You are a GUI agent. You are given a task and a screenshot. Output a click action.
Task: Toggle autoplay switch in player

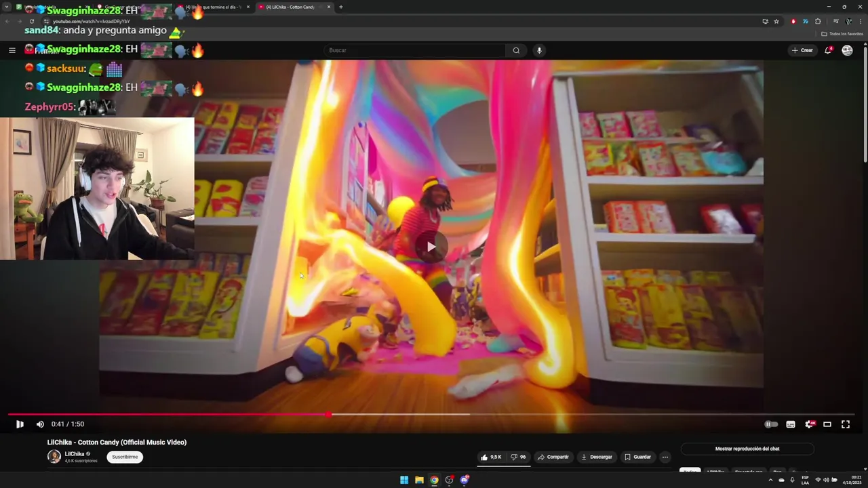pos(771,424)
